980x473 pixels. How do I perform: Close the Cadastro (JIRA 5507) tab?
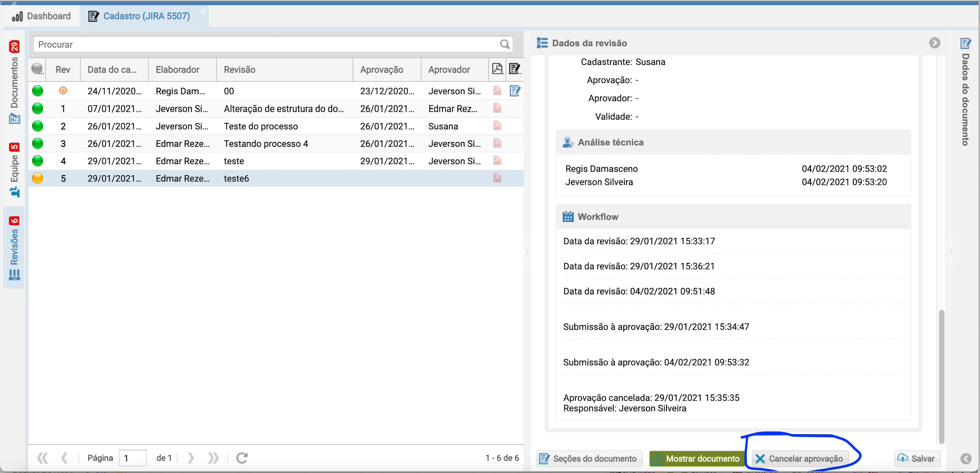203,11
